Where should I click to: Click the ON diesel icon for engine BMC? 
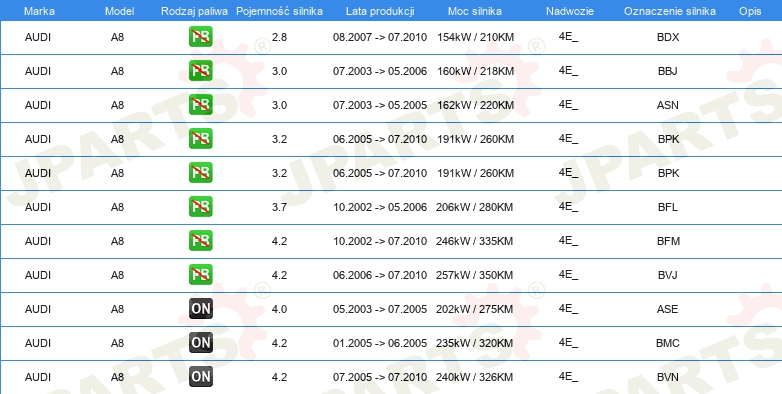(200, 343)
